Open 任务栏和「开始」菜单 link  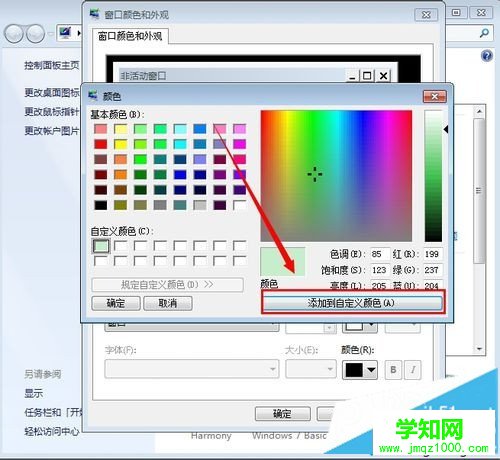(x=53, y=413)
